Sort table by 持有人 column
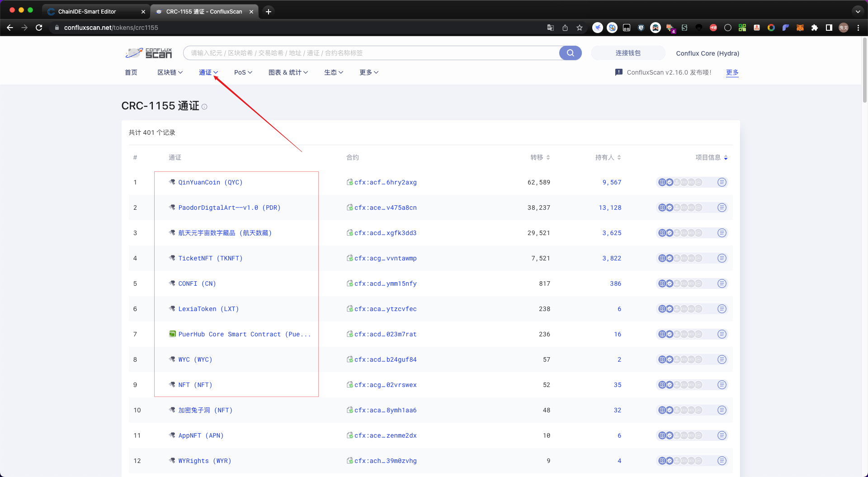 click(x=608, y=157)
